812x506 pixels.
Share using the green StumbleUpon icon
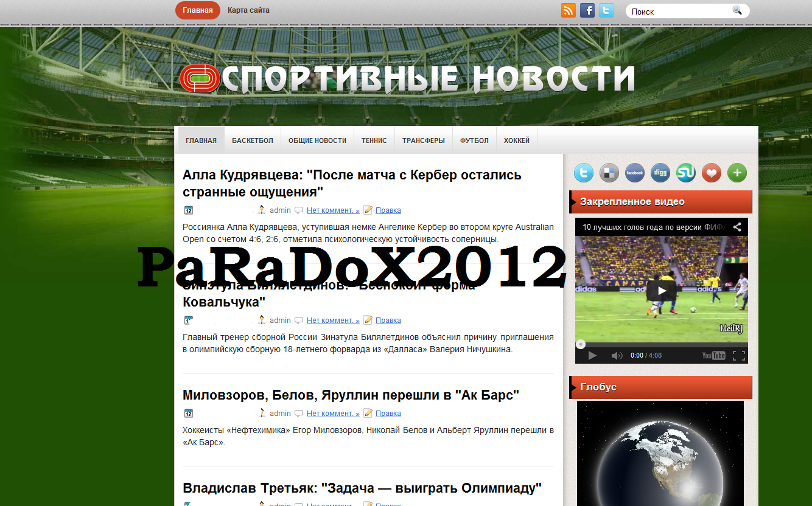click(686, 173)
